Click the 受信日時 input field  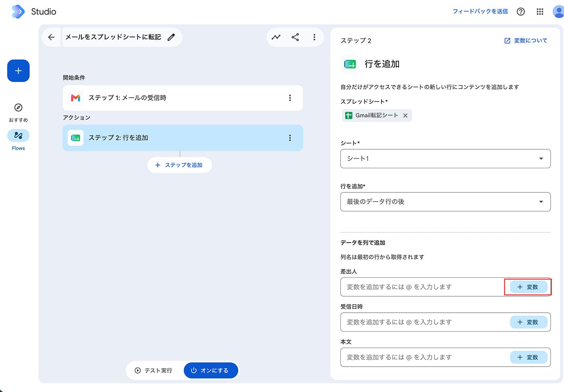423,322
